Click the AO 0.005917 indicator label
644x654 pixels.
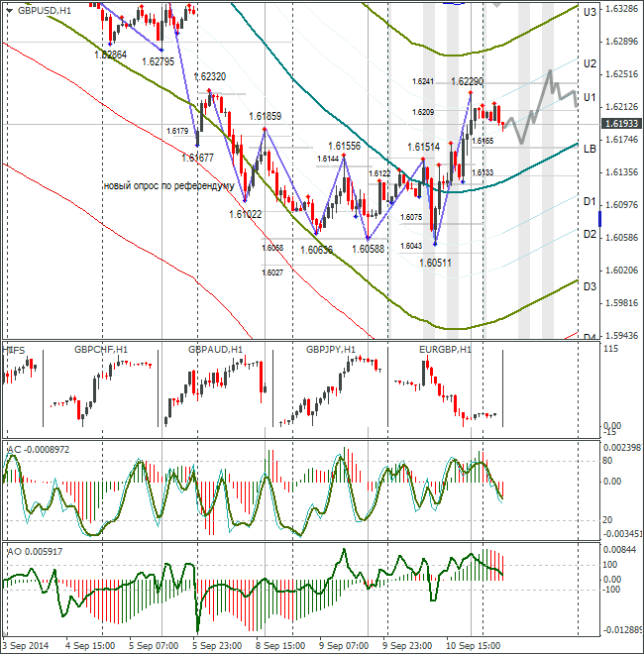(x=35, y=552)
